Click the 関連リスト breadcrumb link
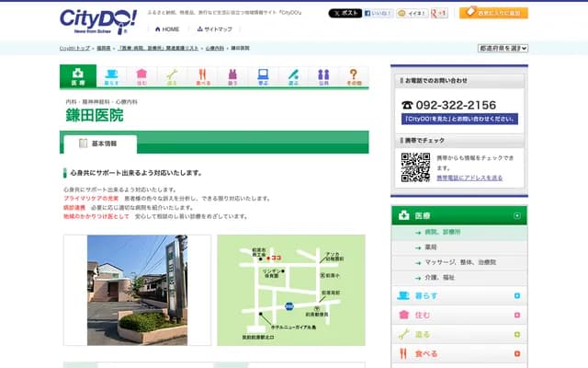 click(x=158, y=48)
